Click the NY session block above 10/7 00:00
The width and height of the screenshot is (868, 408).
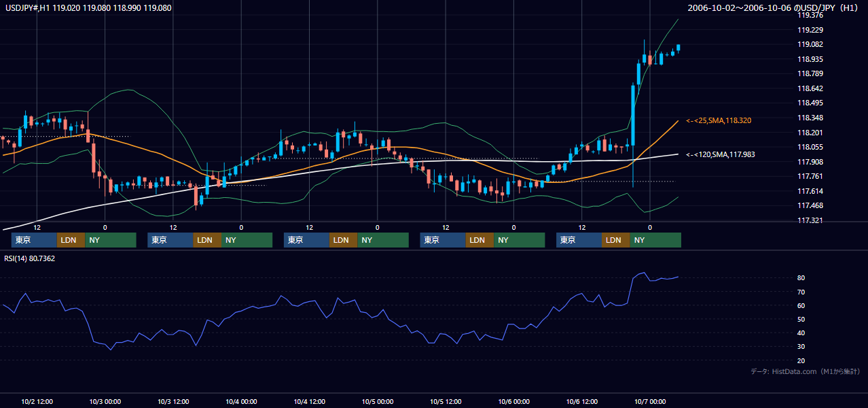655,240
